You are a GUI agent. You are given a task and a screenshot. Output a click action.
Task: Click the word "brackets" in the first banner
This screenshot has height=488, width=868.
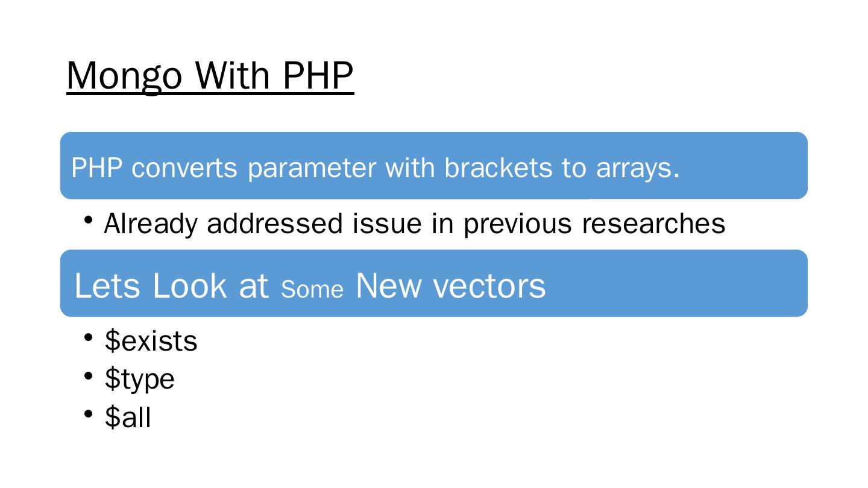pos(498,167)
